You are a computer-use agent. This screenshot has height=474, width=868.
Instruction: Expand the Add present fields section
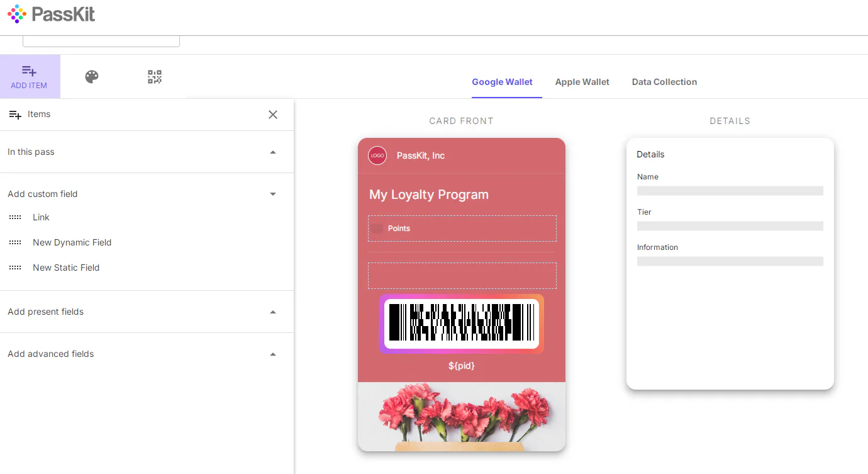(x=147, y=312)
